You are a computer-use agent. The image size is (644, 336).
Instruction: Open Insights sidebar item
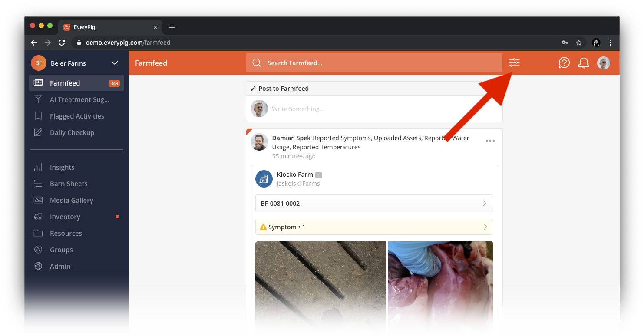click(x=76, y=167)
